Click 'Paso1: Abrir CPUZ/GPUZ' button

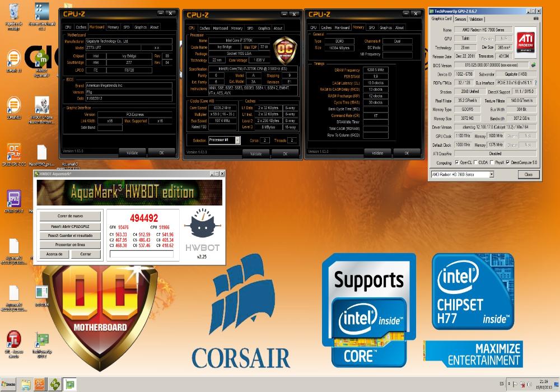click(70, 226)
